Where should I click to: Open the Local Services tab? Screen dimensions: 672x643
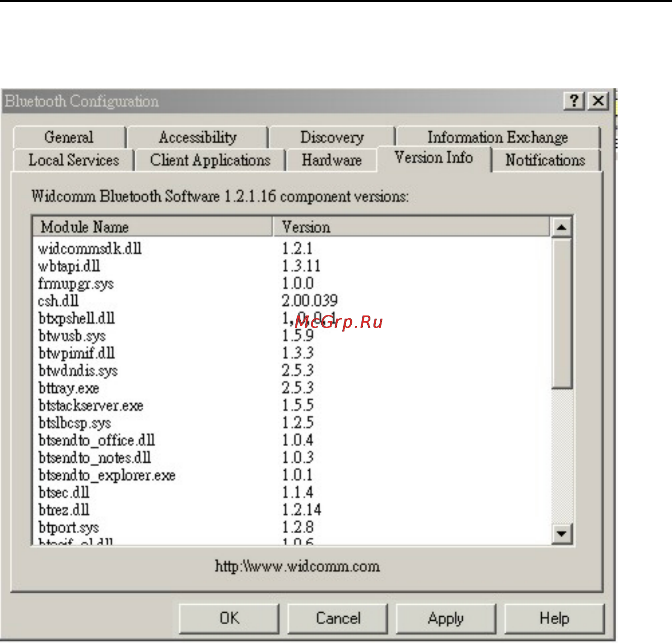74,160
